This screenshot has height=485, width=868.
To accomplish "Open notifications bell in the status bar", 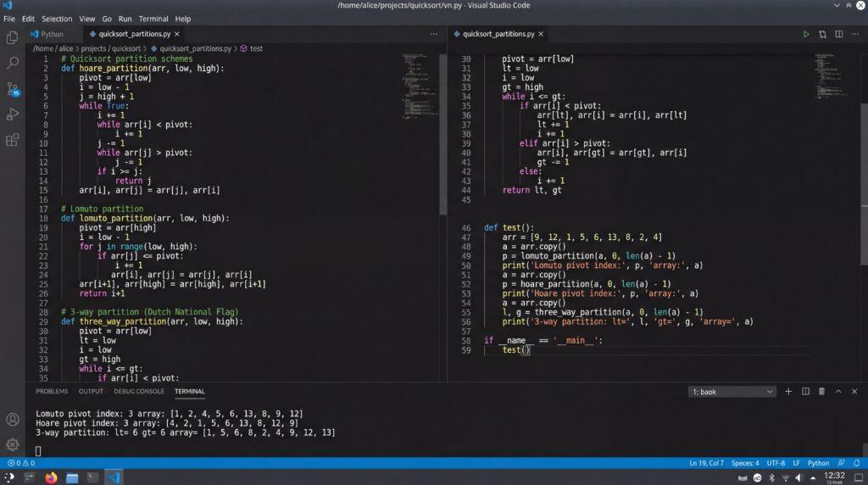I will pyautogui.click(x=856, y=463).
